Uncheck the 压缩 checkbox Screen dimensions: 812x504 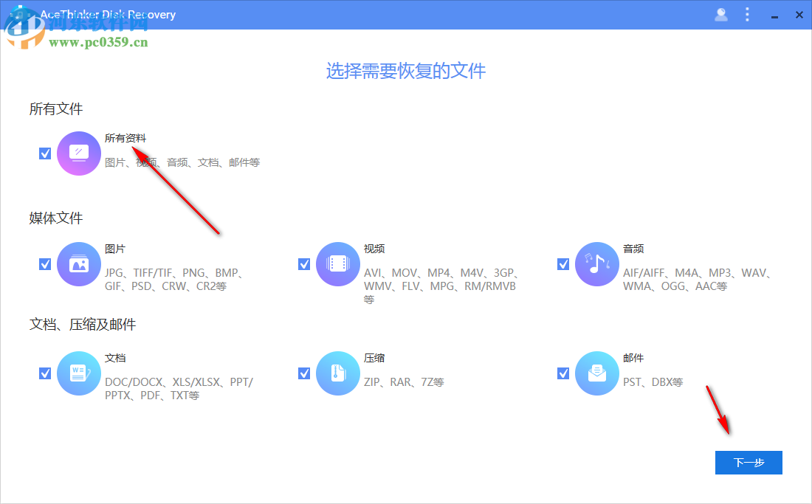[304, 373]
